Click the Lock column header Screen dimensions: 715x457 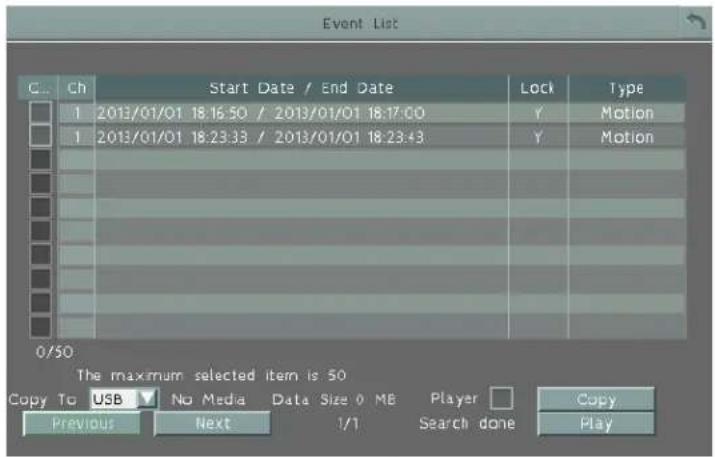coord(538,88)
